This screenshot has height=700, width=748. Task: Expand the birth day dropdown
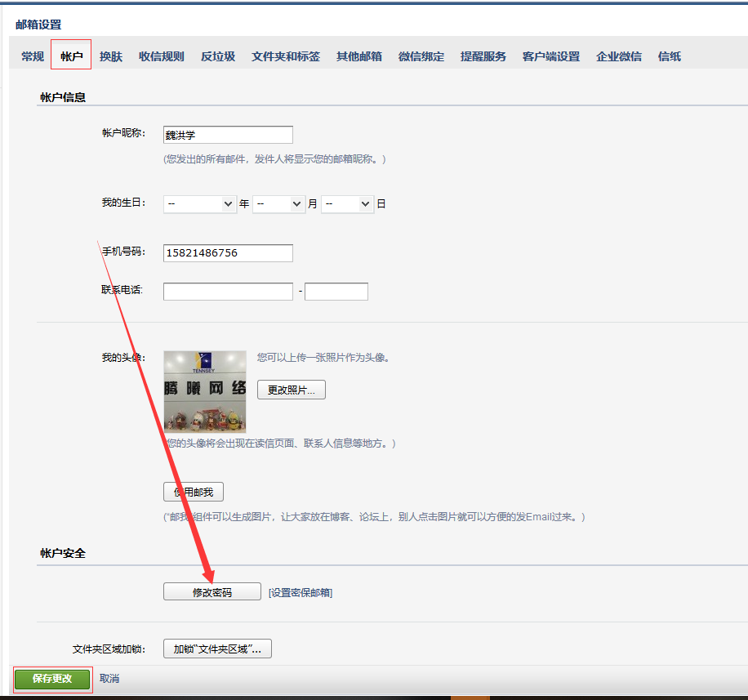(347, 203)
